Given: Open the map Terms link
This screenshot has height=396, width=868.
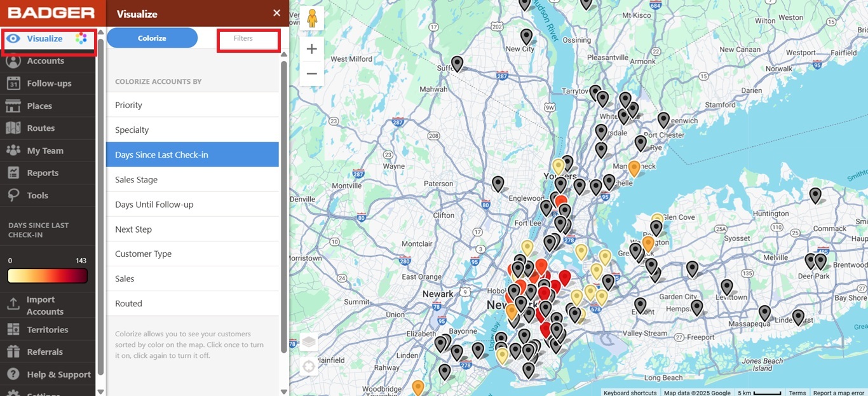Looking at the screenshot, I should click(x=797, y=393).
